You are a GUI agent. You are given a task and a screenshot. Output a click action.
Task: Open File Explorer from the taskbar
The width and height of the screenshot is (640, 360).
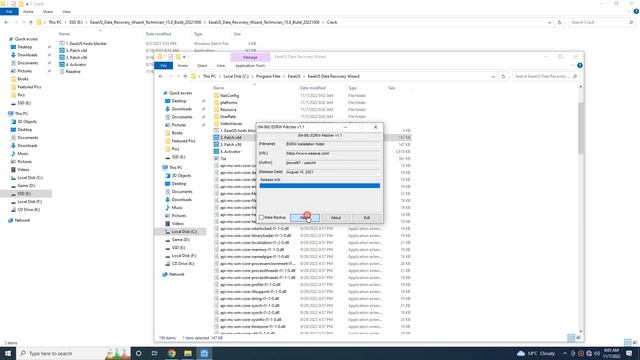coord(188,353)
